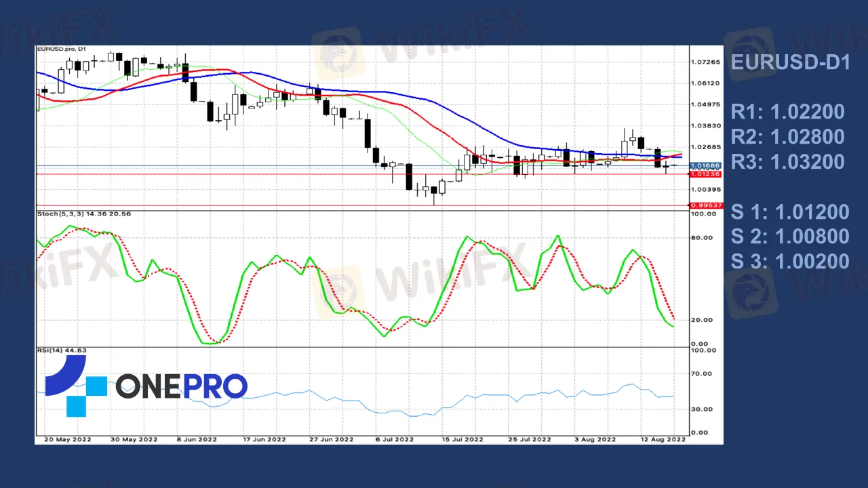Click the EURUSD-D1 heading

(790, 62)
